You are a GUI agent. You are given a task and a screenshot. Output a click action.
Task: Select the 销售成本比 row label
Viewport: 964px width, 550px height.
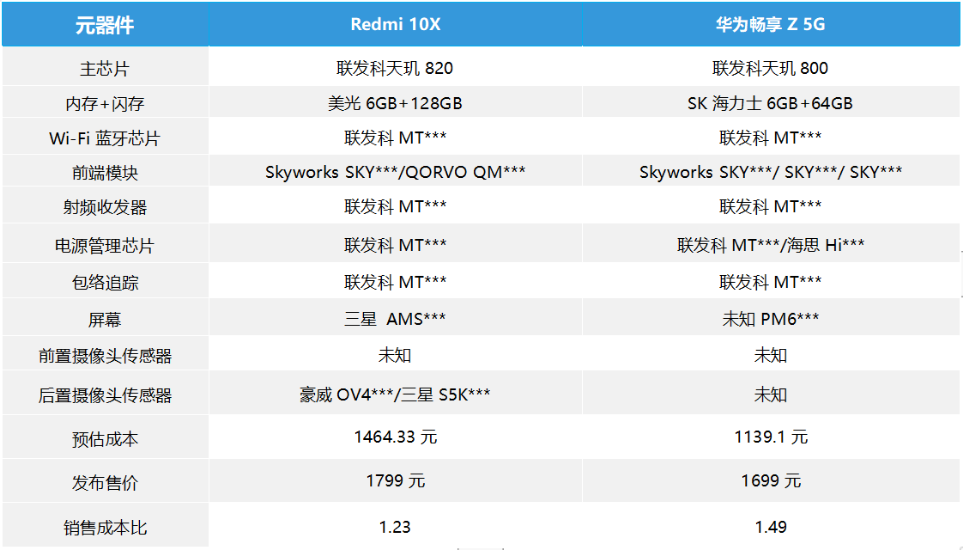(104, 527)
